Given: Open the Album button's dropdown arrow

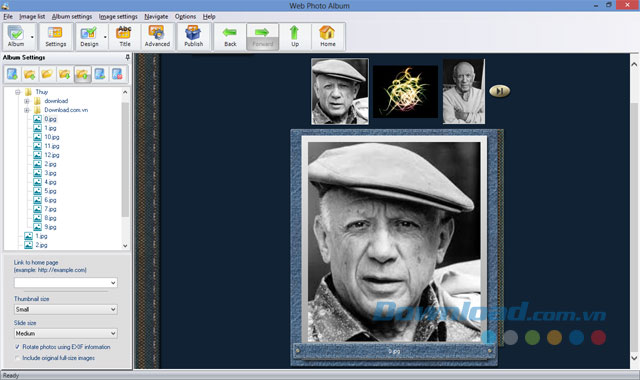Looking at the screenshot, I should (x=33, y=37).
